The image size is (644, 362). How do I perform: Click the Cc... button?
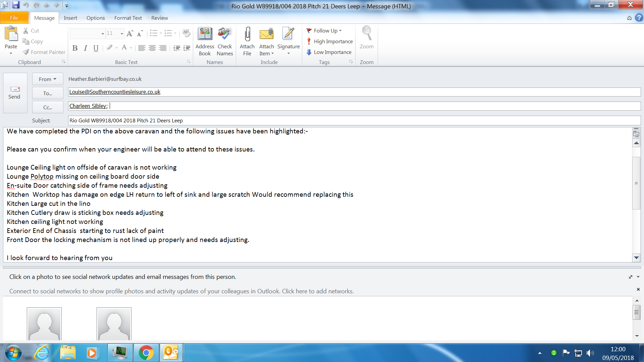click(x=47, y=107)
